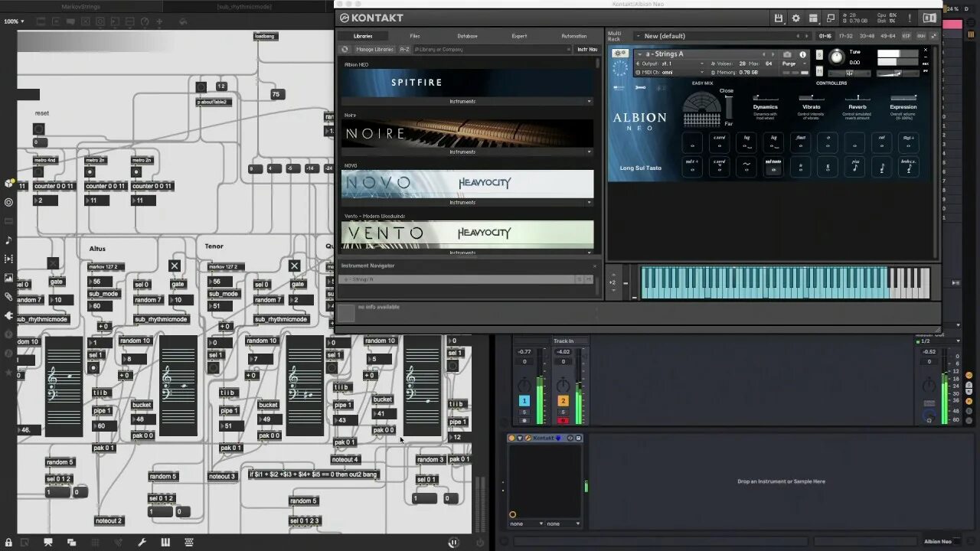Refresh the Kontakt library list
Screen dimensions: 980x551
345,49
